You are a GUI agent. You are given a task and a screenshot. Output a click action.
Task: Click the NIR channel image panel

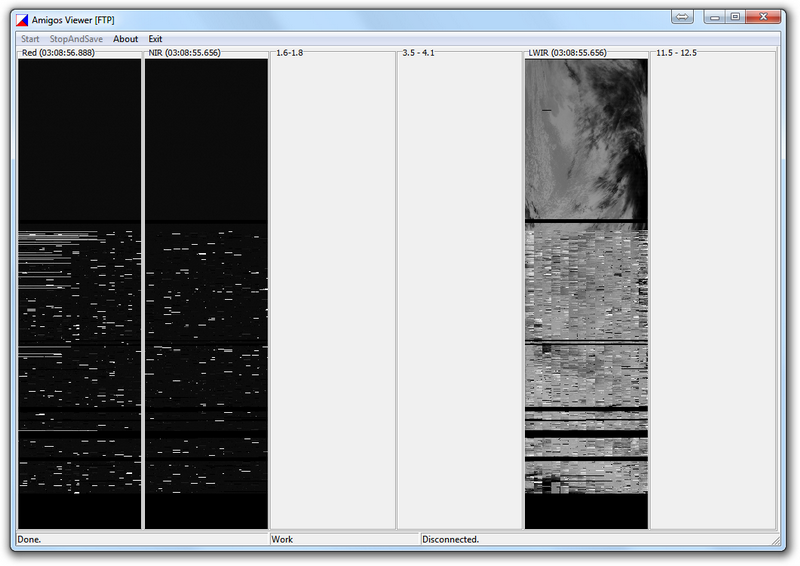[206, 293]
